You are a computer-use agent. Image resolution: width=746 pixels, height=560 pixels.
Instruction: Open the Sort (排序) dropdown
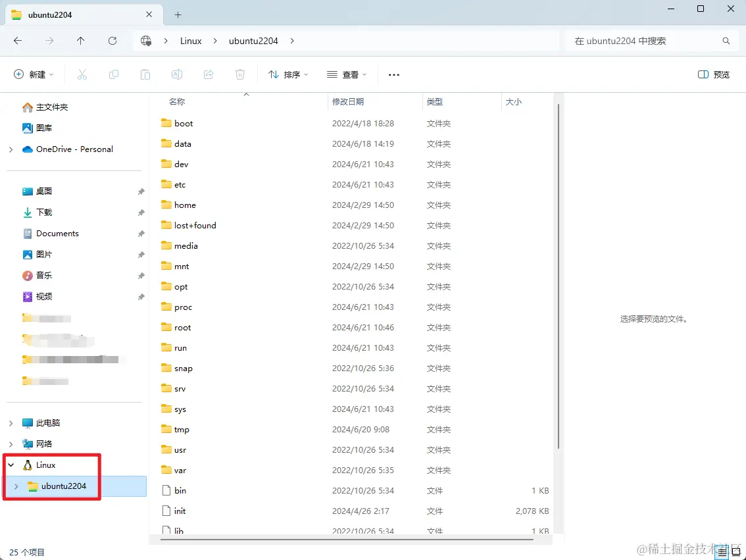288,74
